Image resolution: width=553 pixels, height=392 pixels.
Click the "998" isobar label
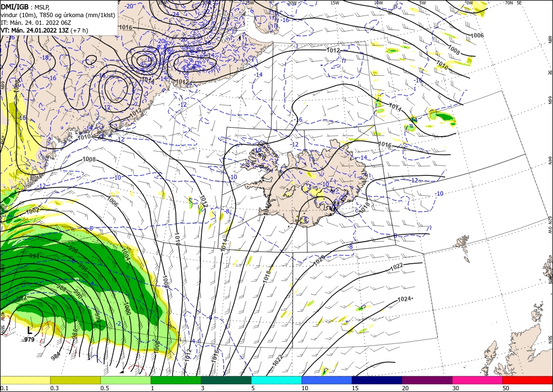(x=74, y=250)
